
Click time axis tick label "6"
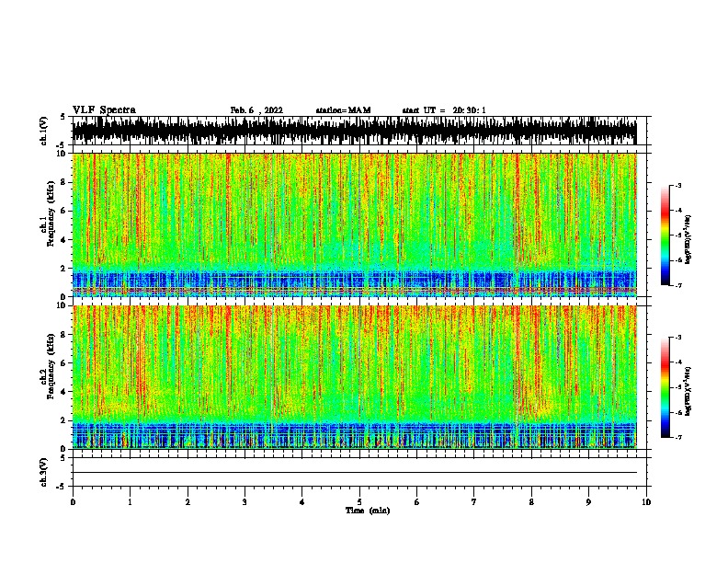(x=417, y=502)
